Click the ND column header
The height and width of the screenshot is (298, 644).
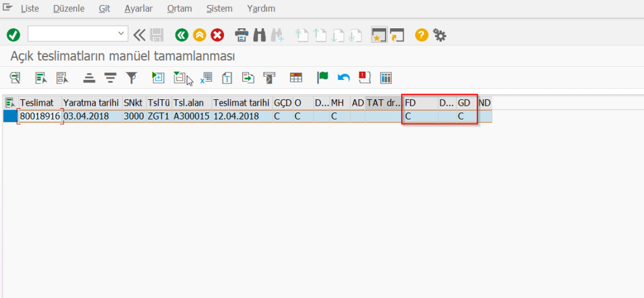(484, 103)
